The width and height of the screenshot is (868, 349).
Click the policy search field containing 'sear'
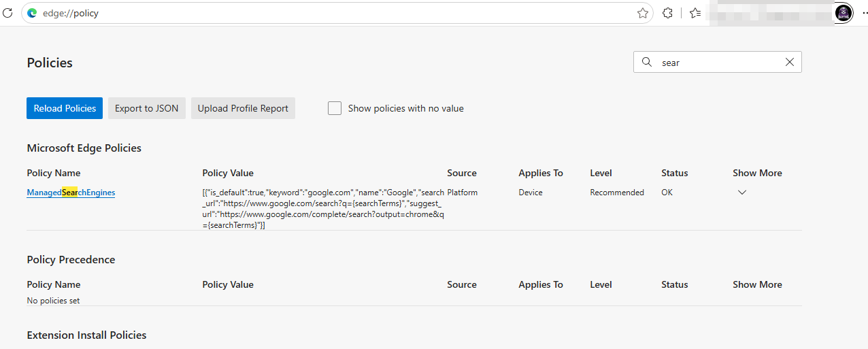(x=718, y=62)
